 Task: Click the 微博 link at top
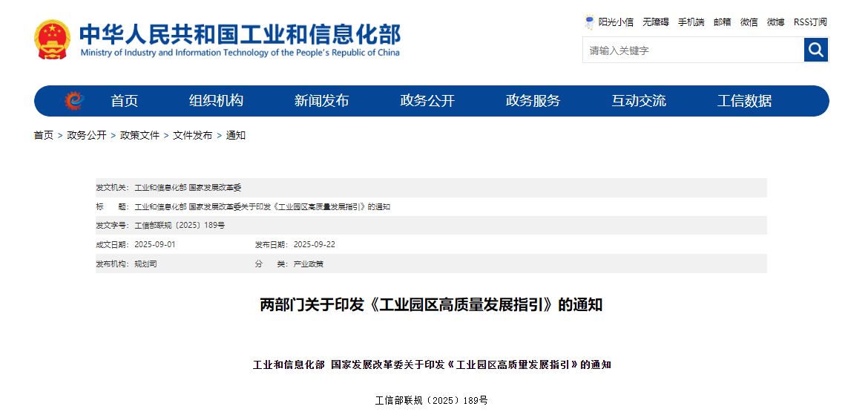click(x=776, y=22)
